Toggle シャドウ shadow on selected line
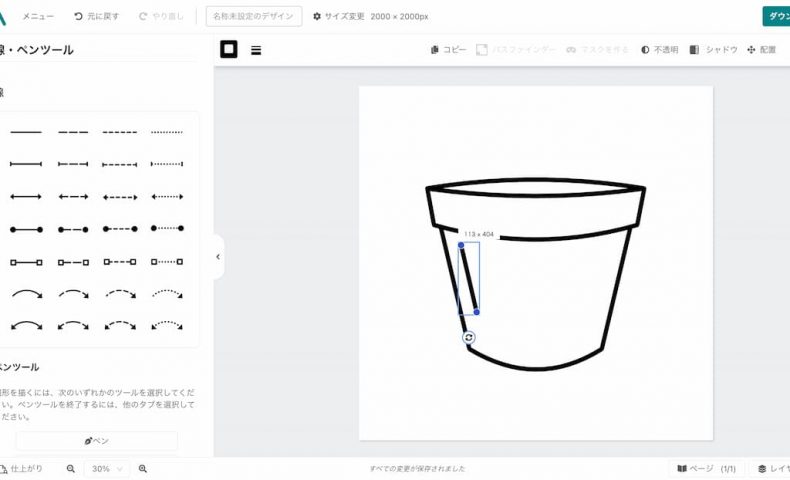 pyautogui.click(x=713, y=49)
